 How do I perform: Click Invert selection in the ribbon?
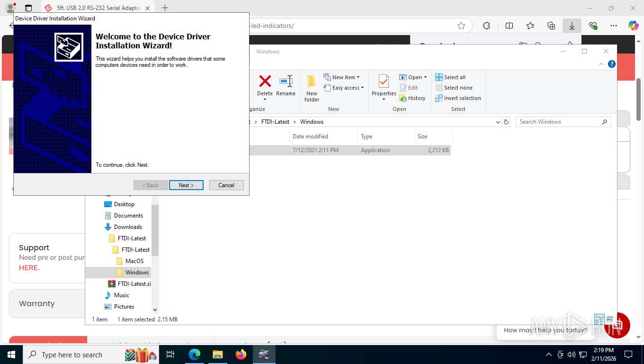pyautogui.click(x=458, y=98)
